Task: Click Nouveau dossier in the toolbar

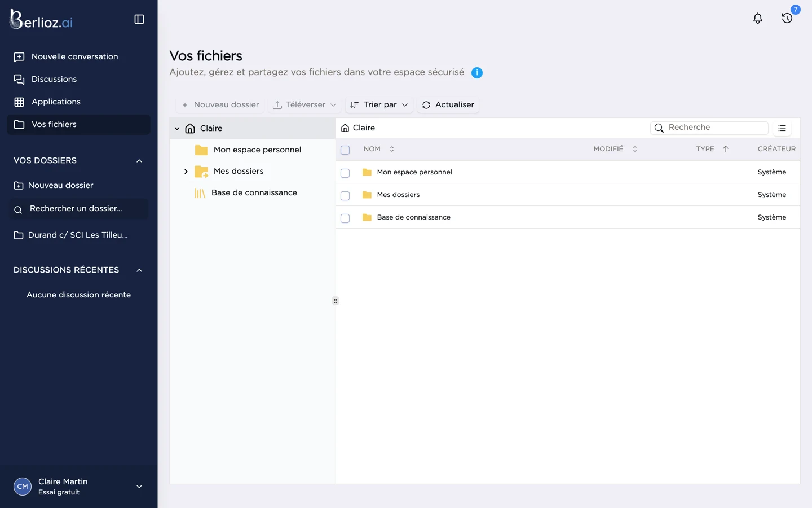Action: [220, 105]
